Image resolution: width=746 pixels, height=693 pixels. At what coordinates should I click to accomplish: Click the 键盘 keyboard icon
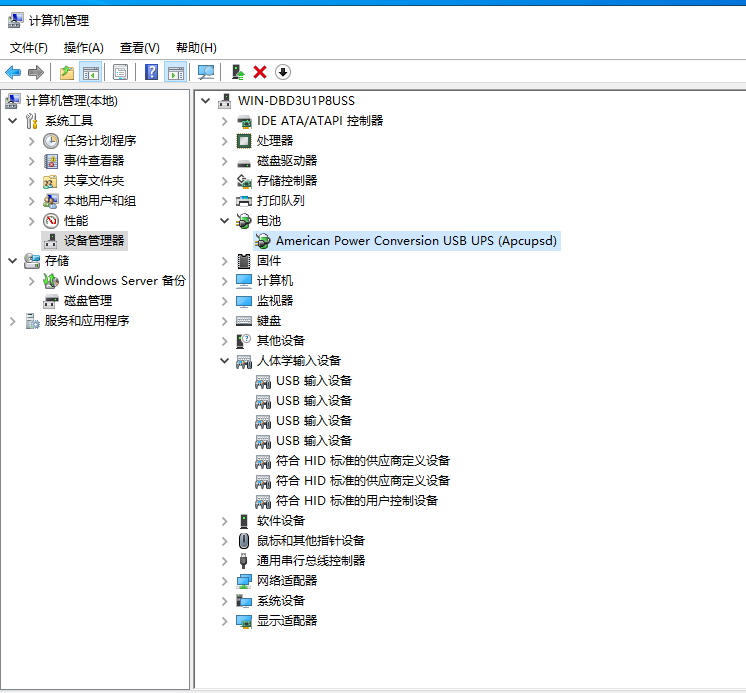coord(244,321)
